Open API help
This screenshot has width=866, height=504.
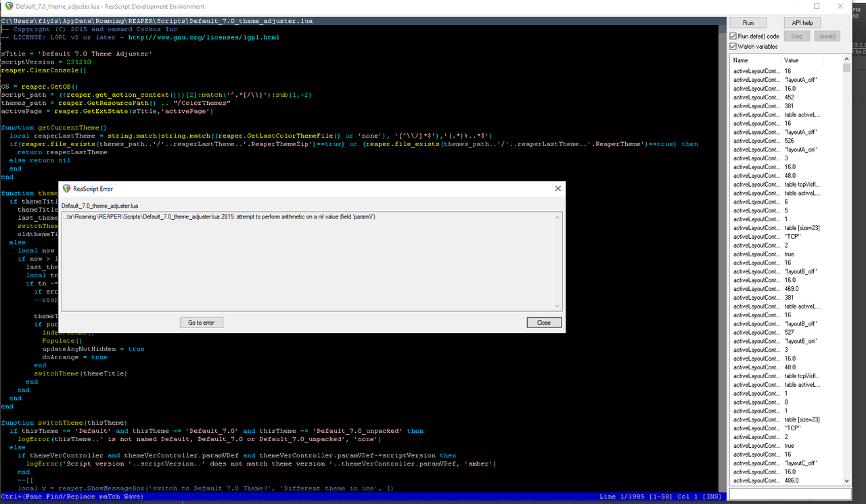[802, 22]
